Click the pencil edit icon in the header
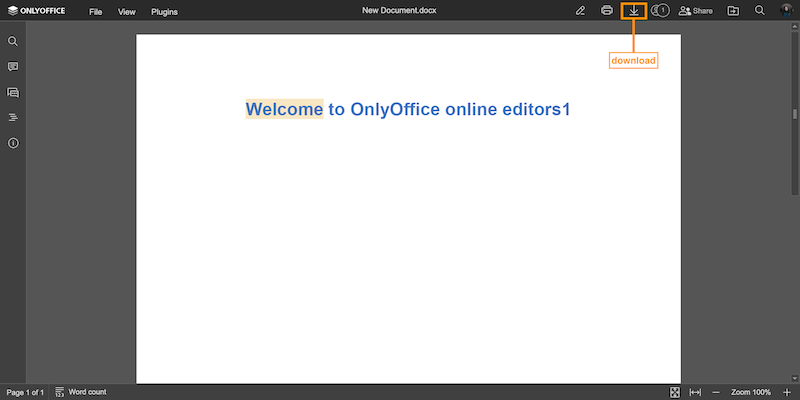This screenshot has width=800, height=400. pyautogui.click(x=580, y=11)
